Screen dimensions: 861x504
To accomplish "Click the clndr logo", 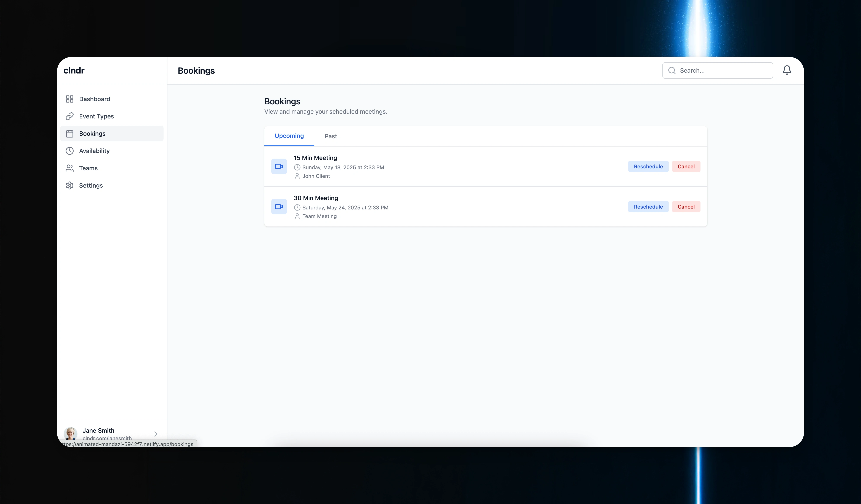I will (74, 70).
